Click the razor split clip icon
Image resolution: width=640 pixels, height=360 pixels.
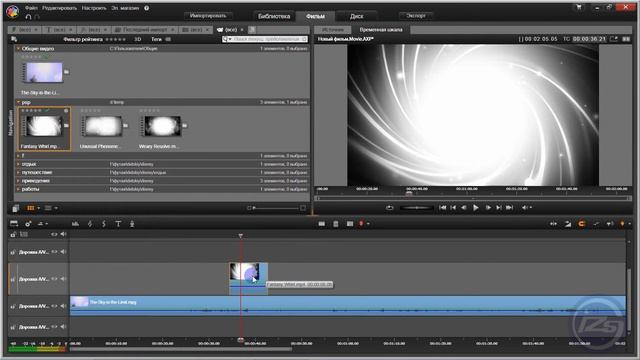pos(322,224)
